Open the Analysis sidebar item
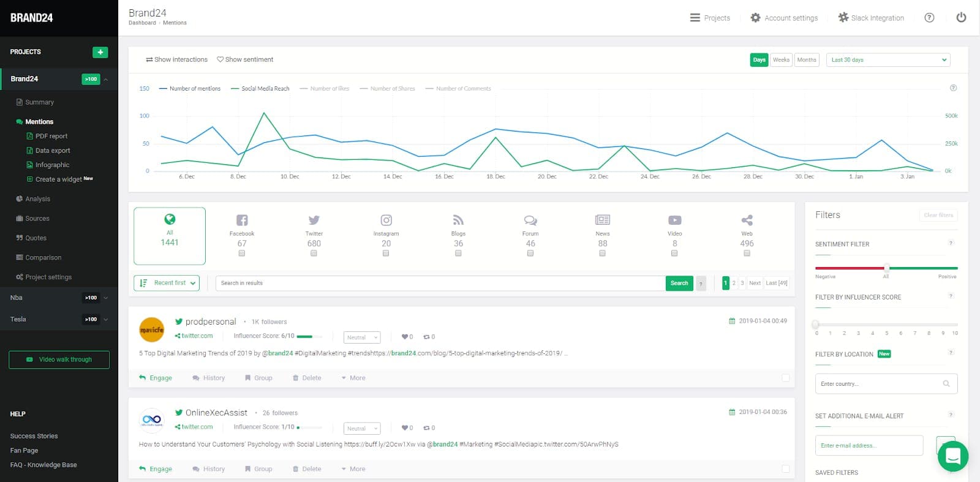980x482 pixels. pyautogui.click(x=33, y=199)
